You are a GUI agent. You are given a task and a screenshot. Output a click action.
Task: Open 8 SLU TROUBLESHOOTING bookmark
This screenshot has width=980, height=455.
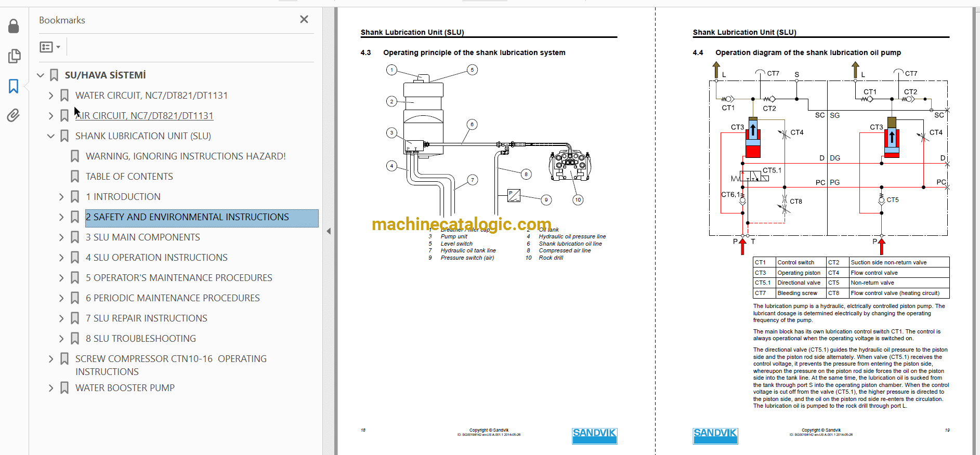click(x=141, y=339)
